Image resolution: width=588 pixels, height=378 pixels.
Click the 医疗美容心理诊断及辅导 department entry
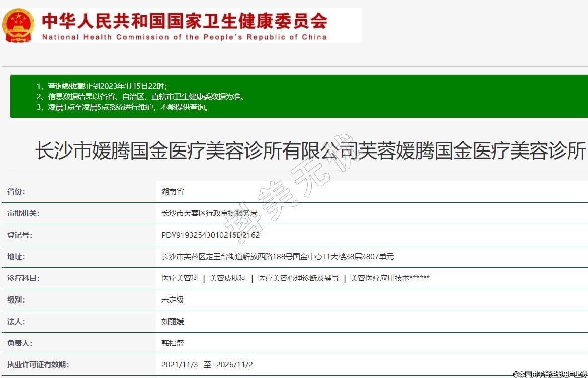pos(298,278)
